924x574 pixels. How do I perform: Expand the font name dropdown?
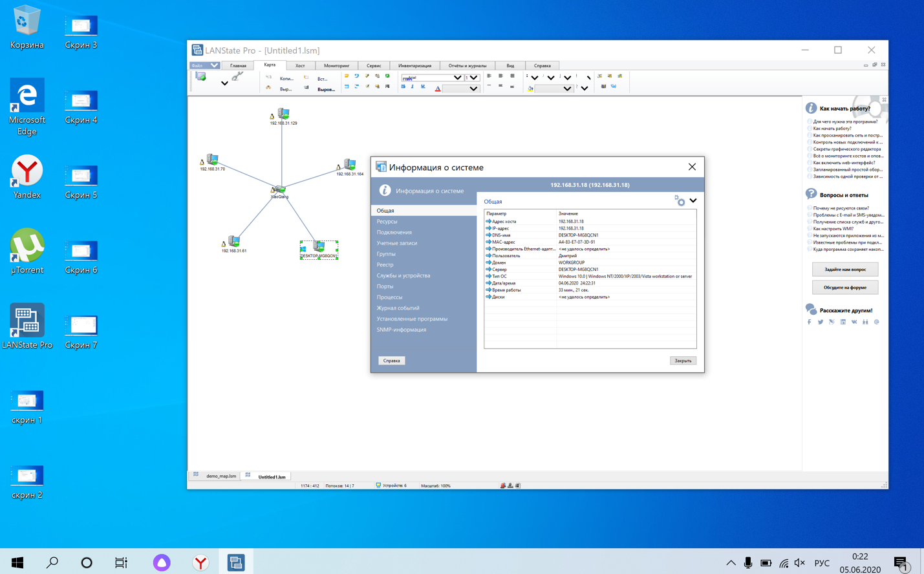coord(458,78)
